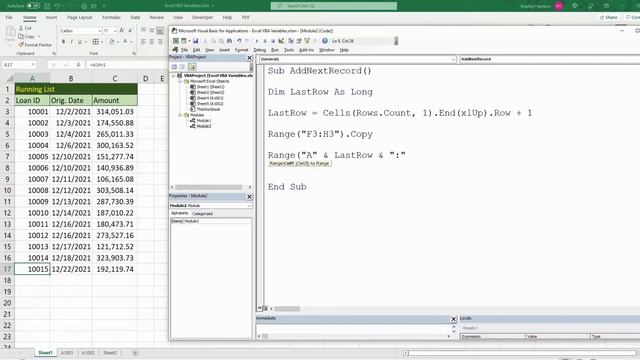Toggle the AutoSave switch
Image resolution: width=640 pixels, height=360 pixels.
click(x=33, y=6)
